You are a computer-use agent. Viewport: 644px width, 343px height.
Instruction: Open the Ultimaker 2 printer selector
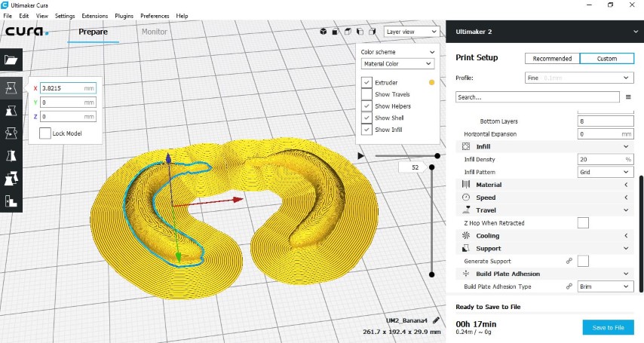click(544, 32)
